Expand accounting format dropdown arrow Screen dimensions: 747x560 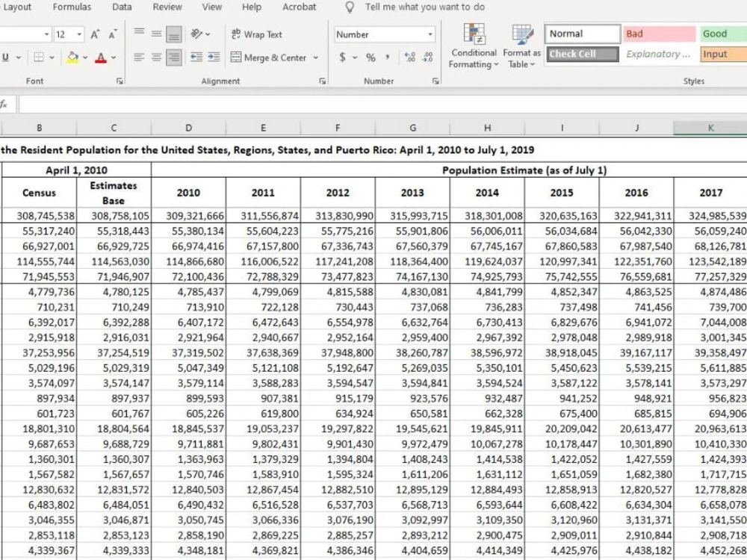[355, 57]
